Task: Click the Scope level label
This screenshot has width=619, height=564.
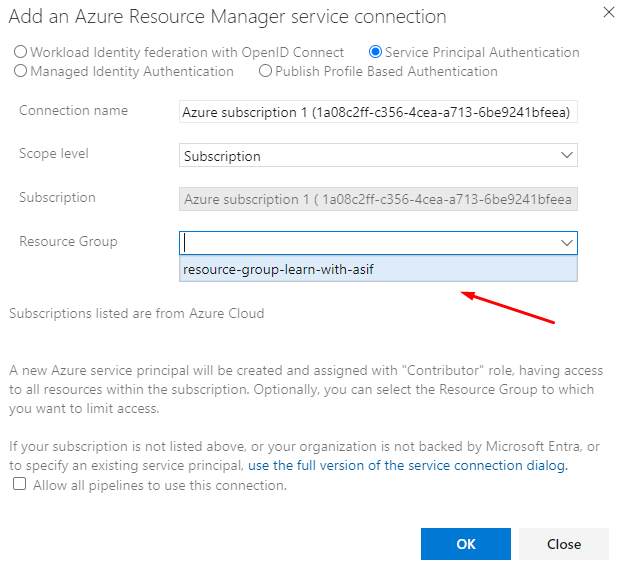Action: [54, 154]
